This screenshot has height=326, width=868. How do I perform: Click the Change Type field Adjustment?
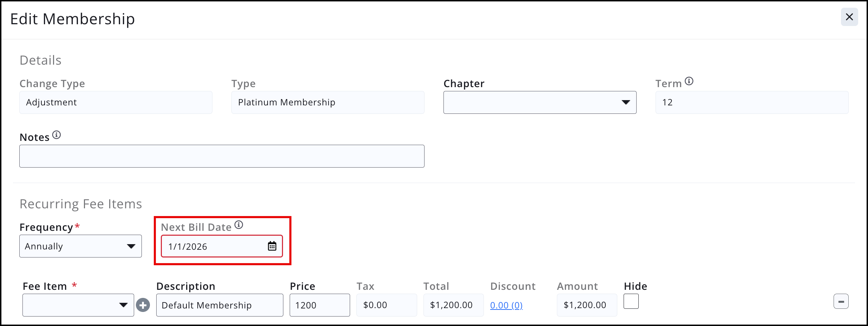116,102
